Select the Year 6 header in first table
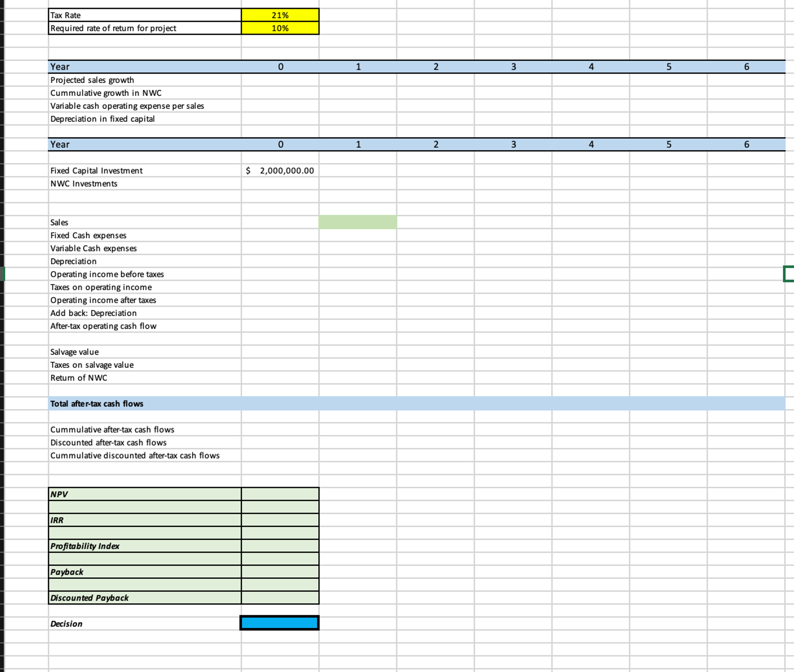 point(746,67)
